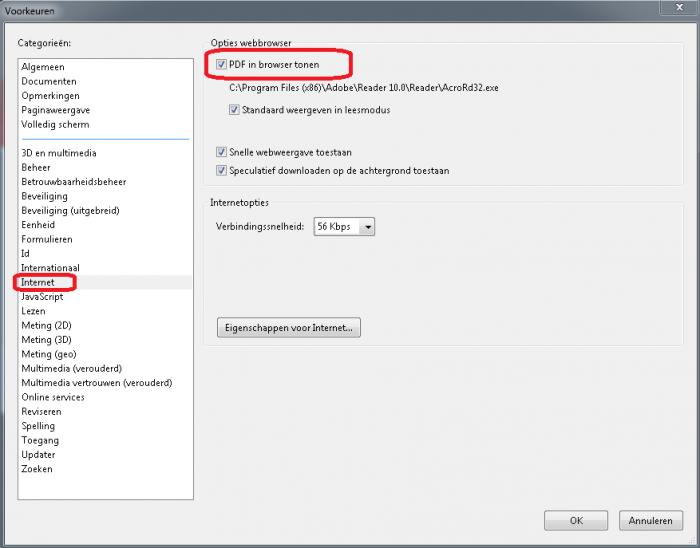
Task: Open the Beheer category
Action: [36, 167]
